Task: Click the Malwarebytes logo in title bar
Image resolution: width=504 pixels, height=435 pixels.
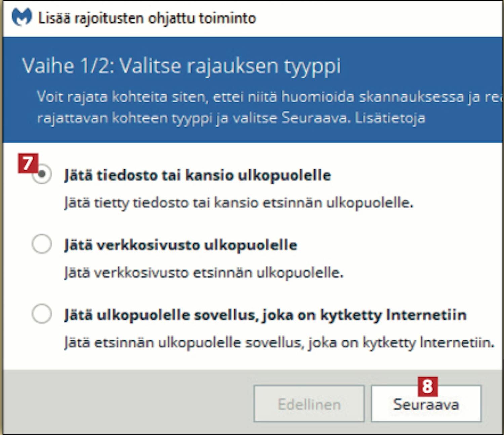Action: click(x=22, y=17)
